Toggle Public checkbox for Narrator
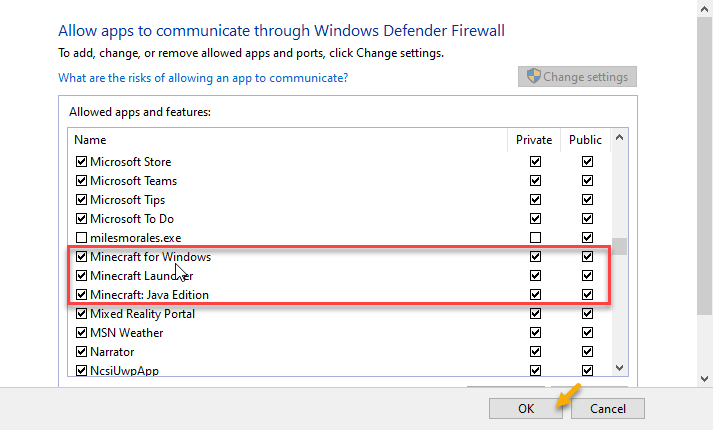The image size is (713, 430). (587, 352)
